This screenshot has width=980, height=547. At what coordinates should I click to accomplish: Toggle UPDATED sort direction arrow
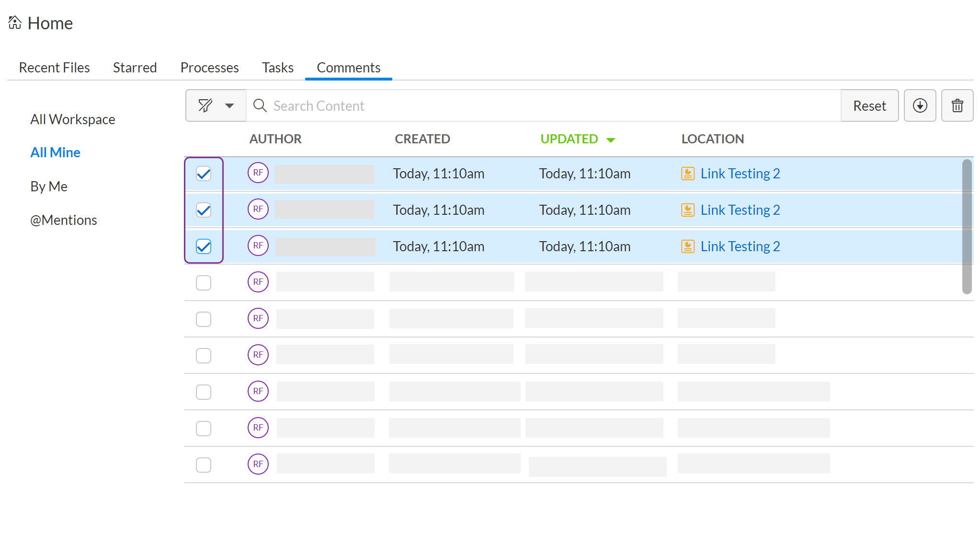611,140
